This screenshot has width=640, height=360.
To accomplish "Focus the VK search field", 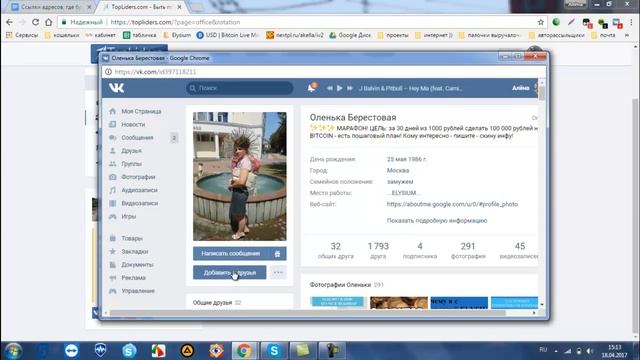I will [240, 88].
